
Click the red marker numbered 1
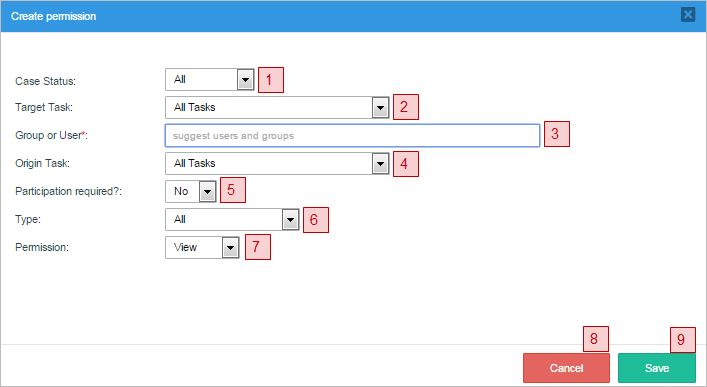click(x=271, y=80)
